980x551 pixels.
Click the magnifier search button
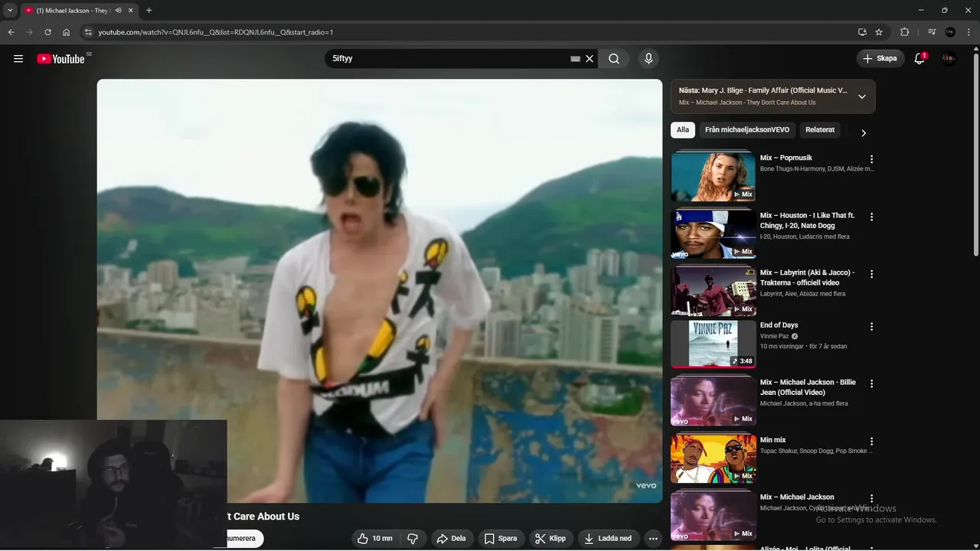pyautogui.click(x=614, y=59)
